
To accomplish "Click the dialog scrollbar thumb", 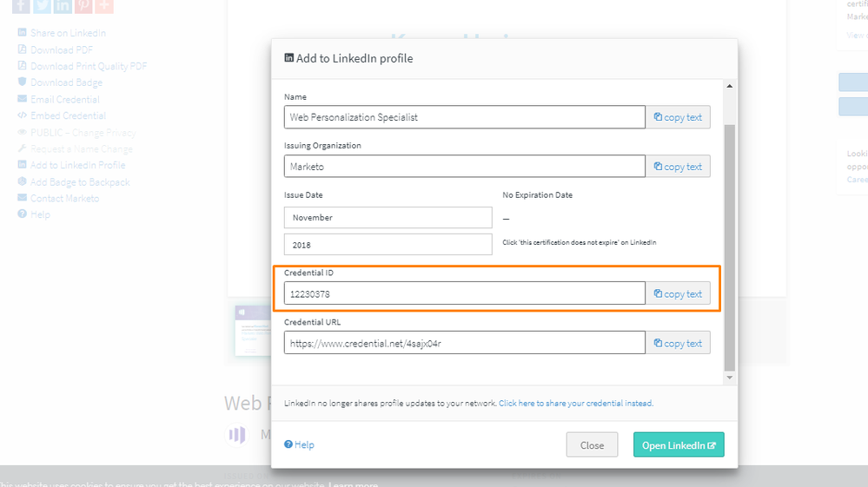I will (x=730, y=247).
